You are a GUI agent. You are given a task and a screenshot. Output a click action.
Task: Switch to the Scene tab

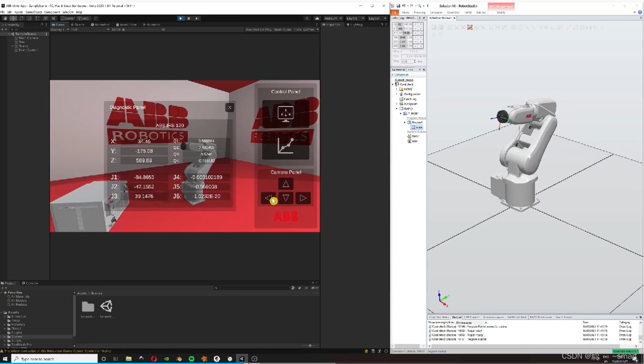pyautogui.click(x=77, y=25)
